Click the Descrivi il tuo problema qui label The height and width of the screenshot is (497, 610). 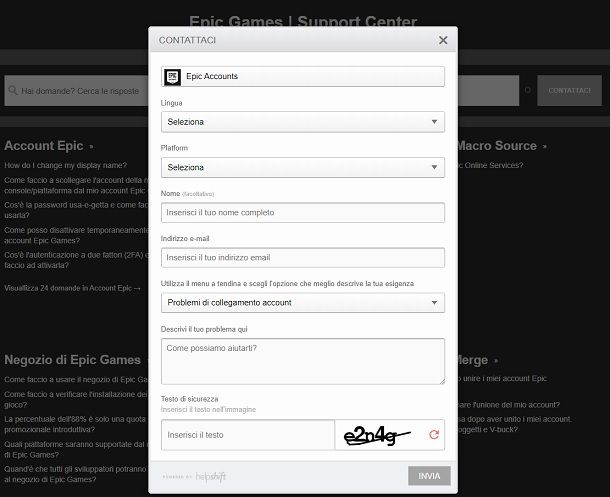click(x=204, y=329)
